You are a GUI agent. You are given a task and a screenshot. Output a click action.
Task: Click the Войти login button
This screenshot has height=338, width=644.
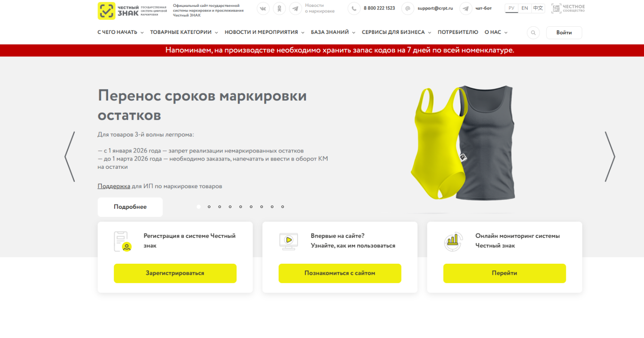(564, 33)
